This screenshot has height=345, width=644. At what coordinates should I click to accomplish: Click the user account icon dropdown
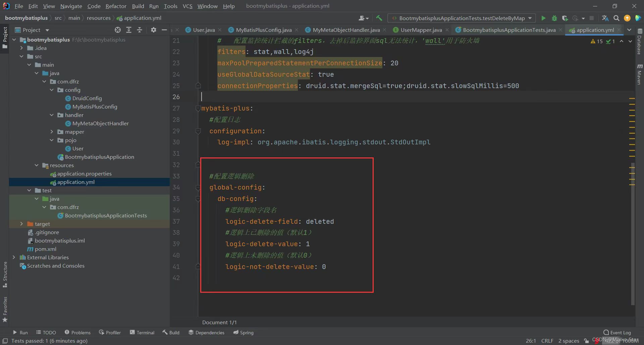[363, 18]
